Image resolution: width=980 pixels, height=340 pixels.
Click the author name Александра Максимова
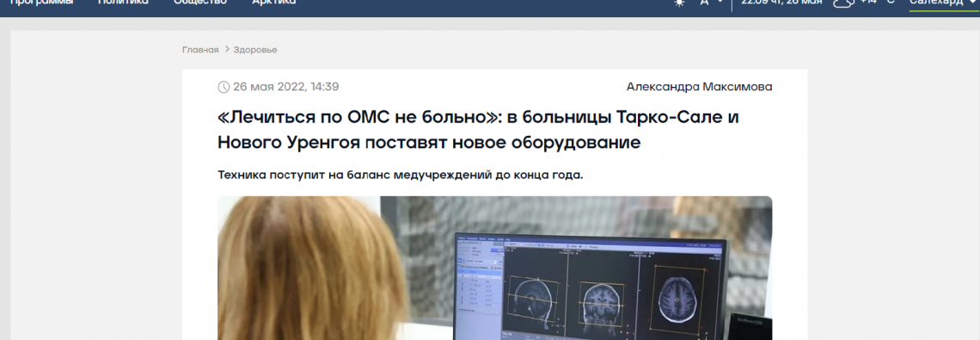[x=700, y=87]
